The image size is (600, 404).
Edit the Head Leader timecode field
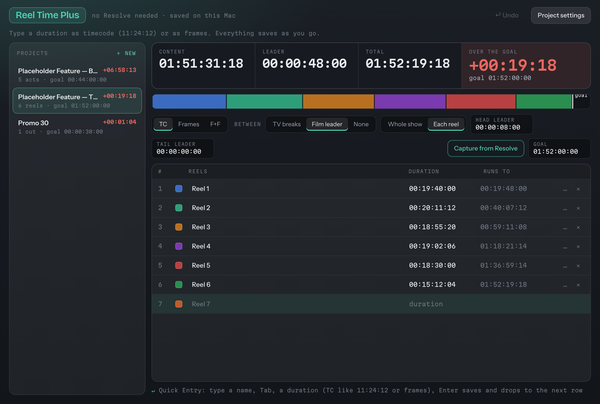click(x=501, y=124)
